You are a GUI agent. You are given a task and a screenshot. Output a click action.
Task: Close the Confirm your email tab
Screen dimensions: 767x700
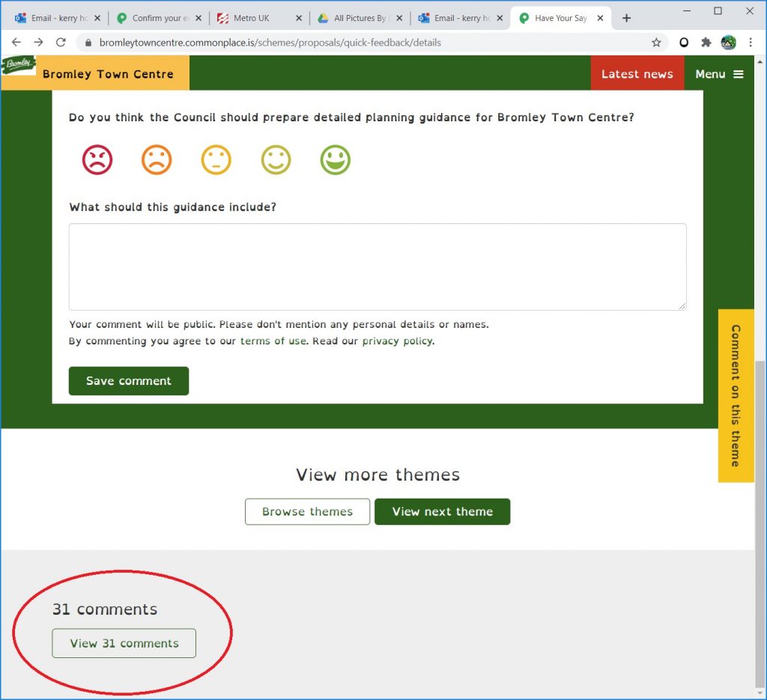tap(198, 18)
